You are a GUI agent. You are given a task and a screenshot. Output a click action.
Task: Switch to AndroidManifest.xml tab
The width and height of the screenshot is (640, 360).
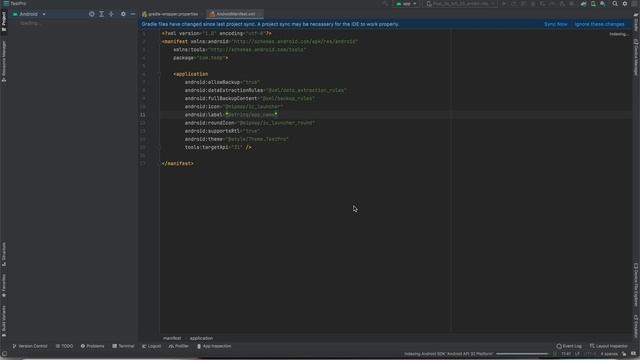234,14
